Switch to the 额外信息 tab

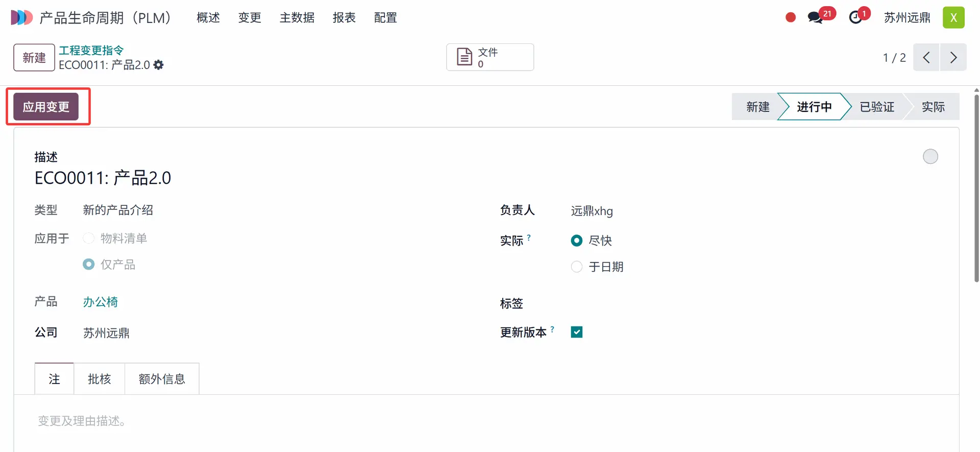(162, 379)
